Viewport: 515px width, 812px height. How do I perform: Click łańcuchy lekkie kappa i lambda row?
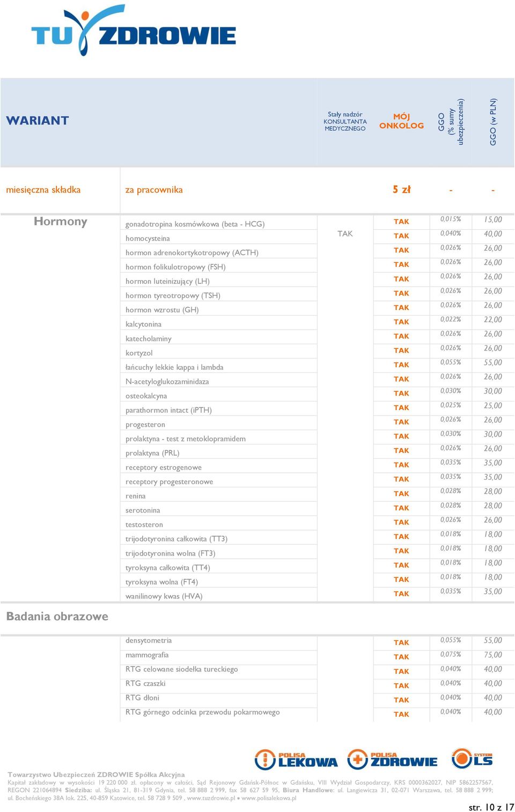click(174, 367)
